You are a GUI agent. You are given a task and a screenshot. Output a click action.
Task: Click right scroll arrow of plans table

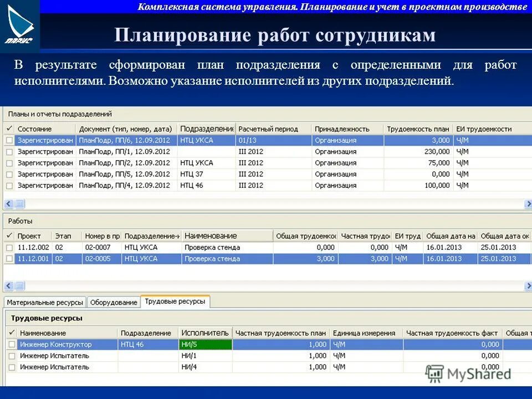(528, 204)
